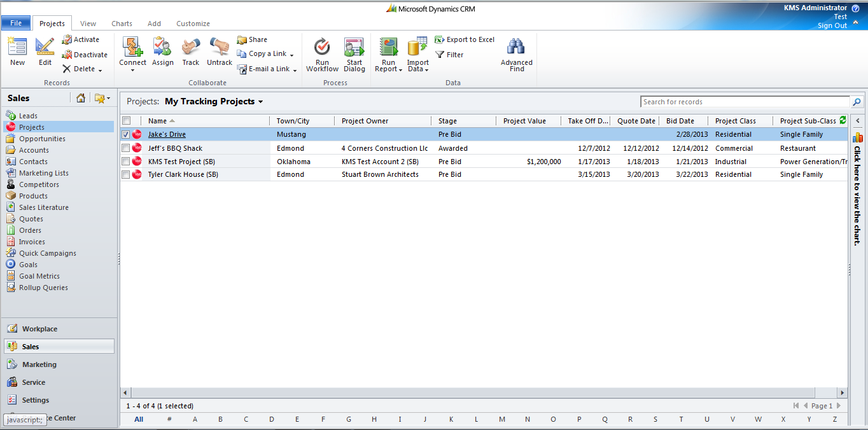Switch to the Customize tab
The height and width of the screenshot is (430, 868).
pyautogui.click(x=193, y=24)
